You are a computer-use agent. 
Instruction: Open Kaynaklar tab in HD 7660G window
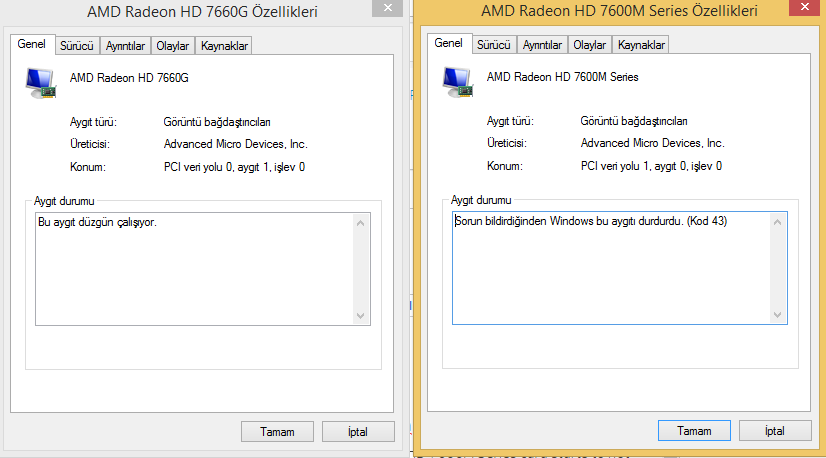224,46
